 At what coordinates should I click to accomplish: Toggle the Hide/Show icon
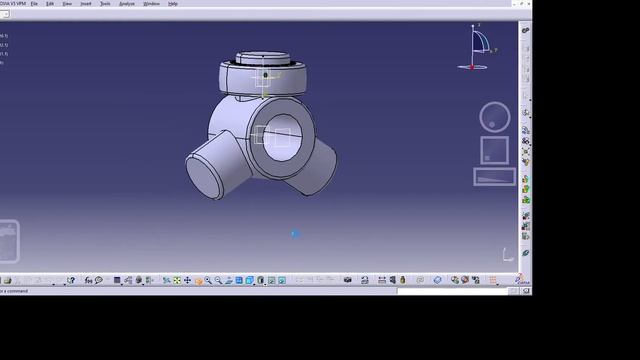[x=271, y=280]
